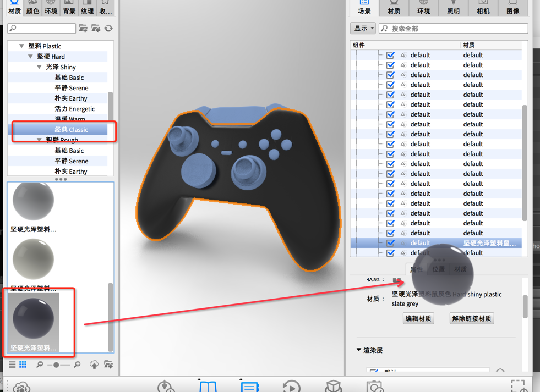Click the category tree scrollbar
The width and height of the screenshot is (540, 392).
110,106
